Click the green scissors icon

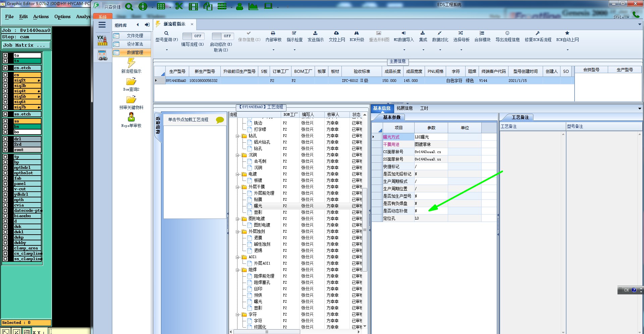coord(179,6)
